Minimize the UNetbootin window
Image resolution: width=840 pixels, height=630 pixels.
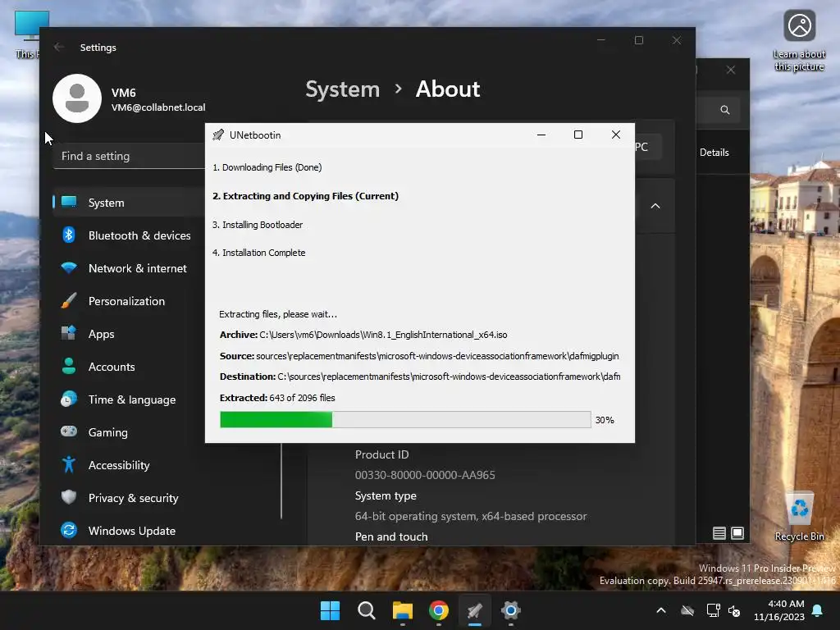pos(541,135)
